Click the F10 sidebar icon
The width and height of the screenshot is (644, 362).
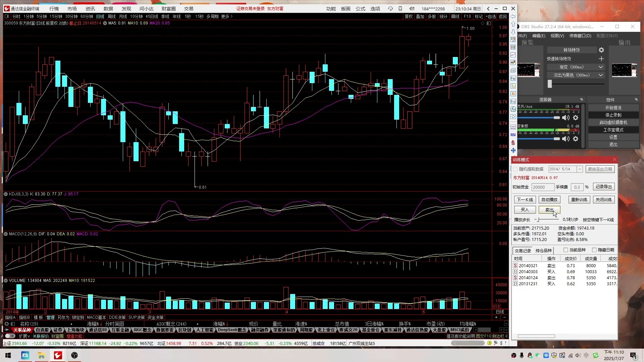(513, 78)
